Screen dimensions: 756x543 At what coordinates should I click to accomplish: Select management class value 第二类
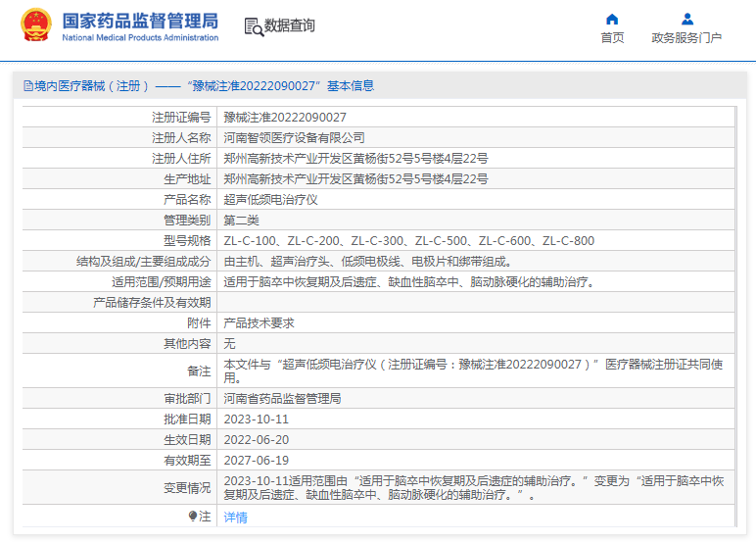point(241,221)
